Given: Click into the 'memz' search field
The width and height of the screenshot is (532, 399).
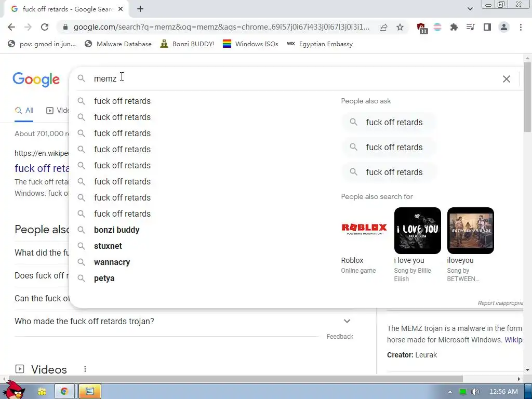Looking at the screenshot, I should (295, 79).
